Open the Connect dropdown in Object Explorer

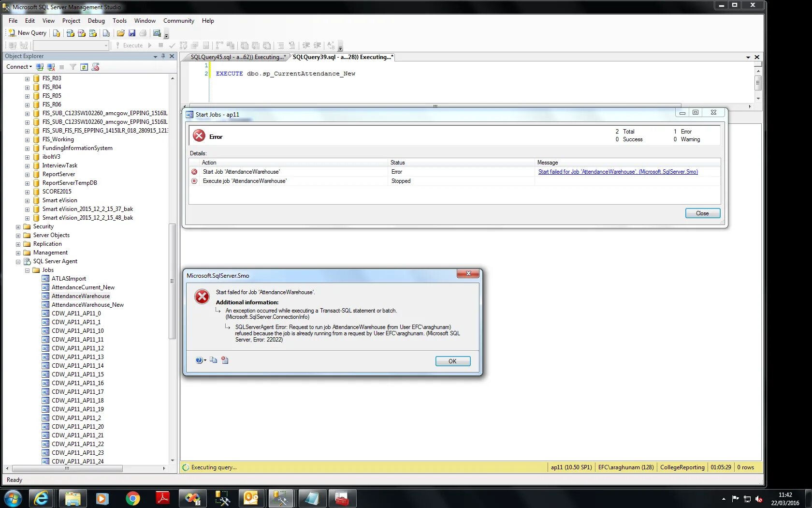coord(19,67)
